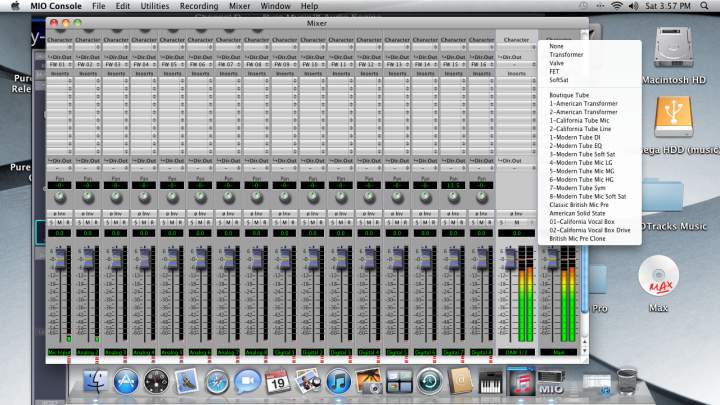Open the first insert slot on the FW 12 strip
This screenshot has width=720, height=405.
pyautogui.click(x=369, y=81)
